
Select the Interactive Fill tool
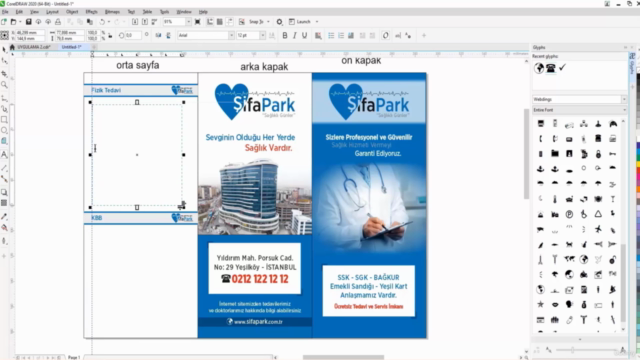click(4, 228)
